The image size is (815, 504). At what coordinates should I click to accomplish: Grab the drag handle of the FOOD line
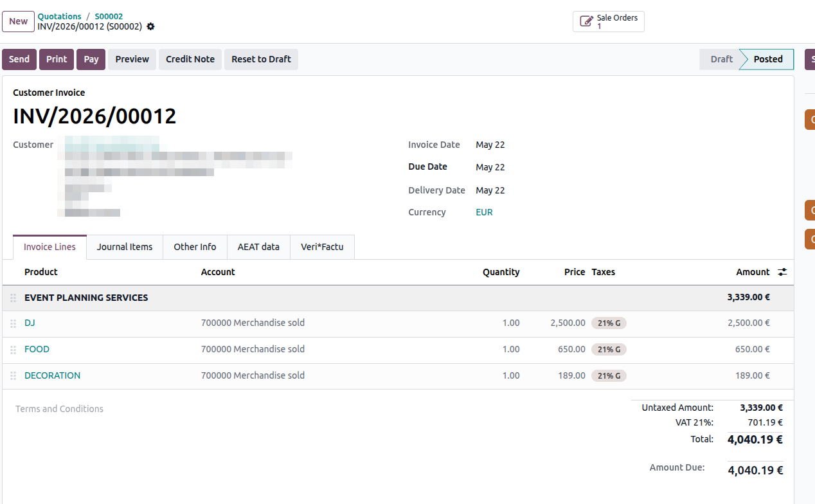tap(13, 350)
